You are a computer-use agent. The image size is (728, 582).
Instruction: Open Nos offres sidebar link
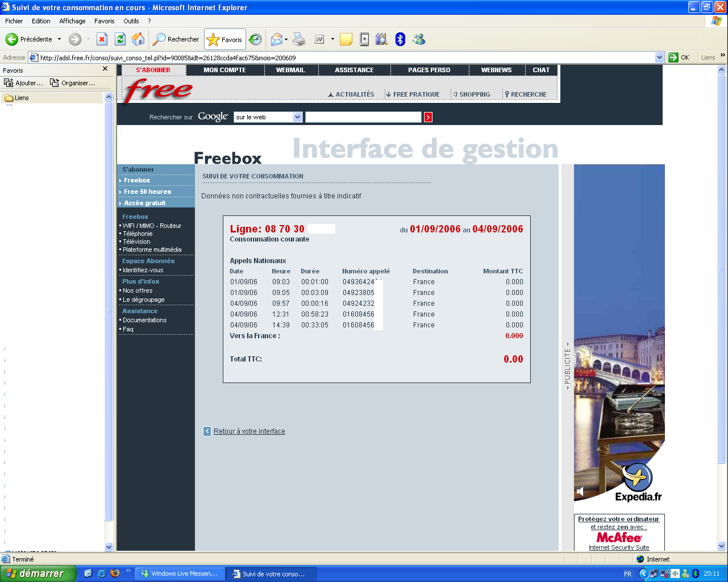point(138,290)
